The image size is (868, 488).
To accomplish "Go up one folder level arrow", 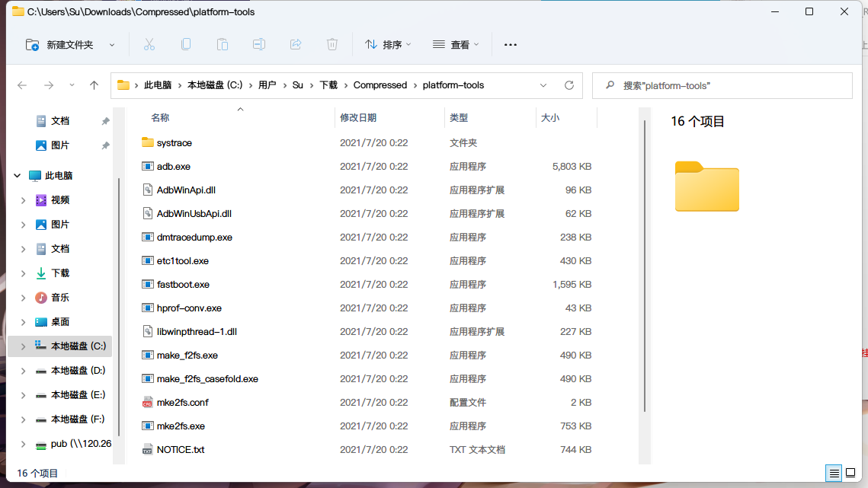I will [x=94, y=85].
